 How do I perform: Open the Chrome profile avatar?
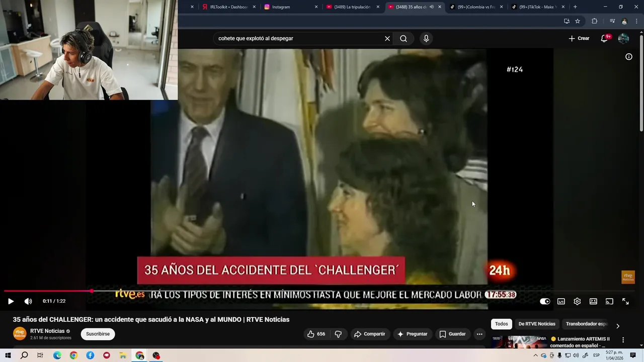pos(624,21)
